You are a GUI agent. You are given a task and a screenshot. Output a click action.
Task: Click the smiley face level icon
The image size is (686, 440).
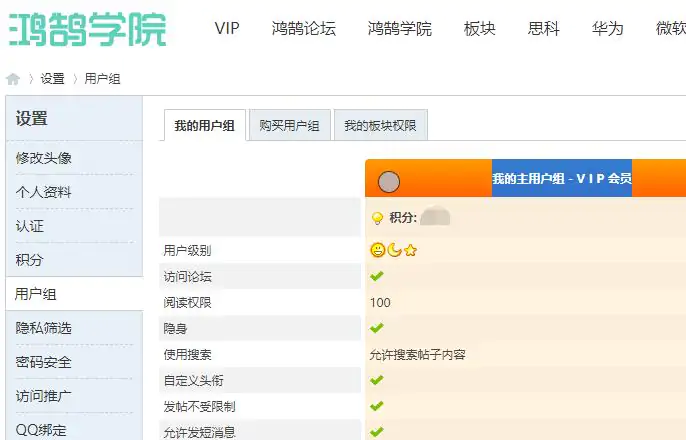pyautogui.click(x=378, y=250)
